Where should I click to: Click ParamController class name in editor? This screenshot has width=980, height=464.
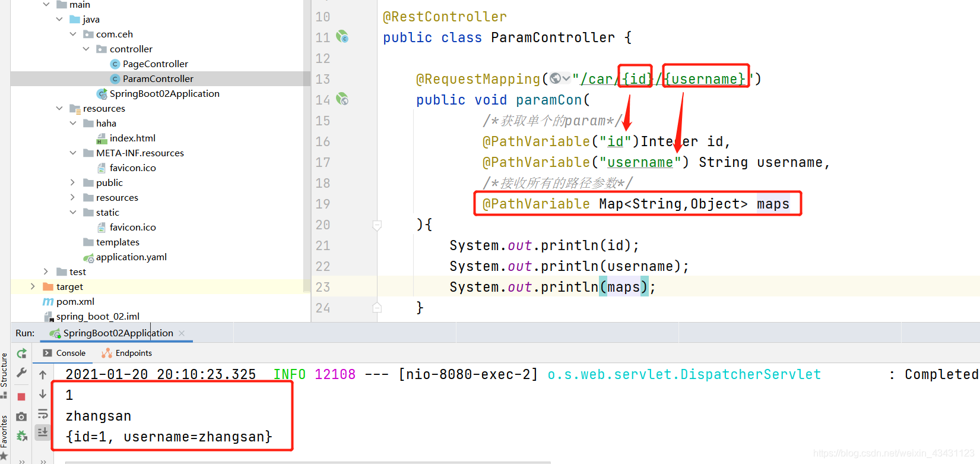[553, 37]
